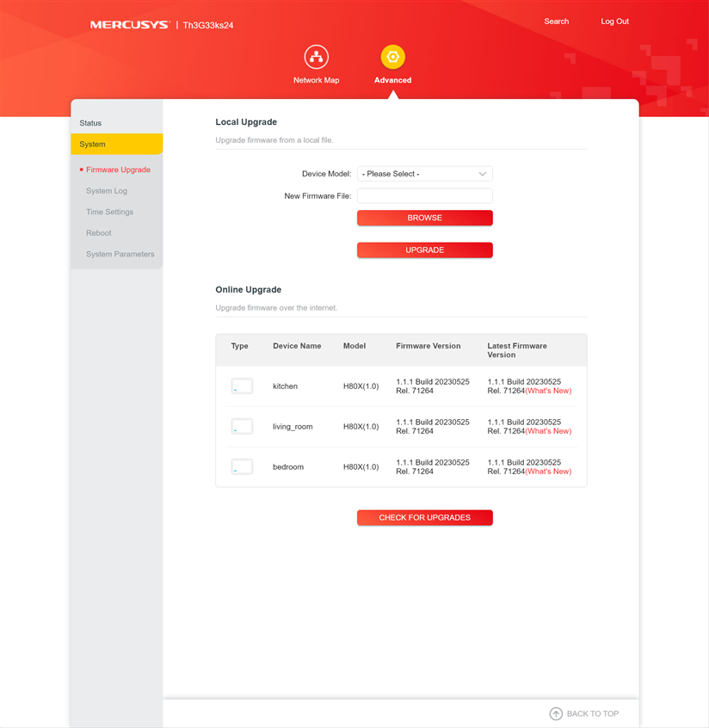Click the Type column header
Screen dimensions: 709x728
pyautogui.click(x=239, y=346)
